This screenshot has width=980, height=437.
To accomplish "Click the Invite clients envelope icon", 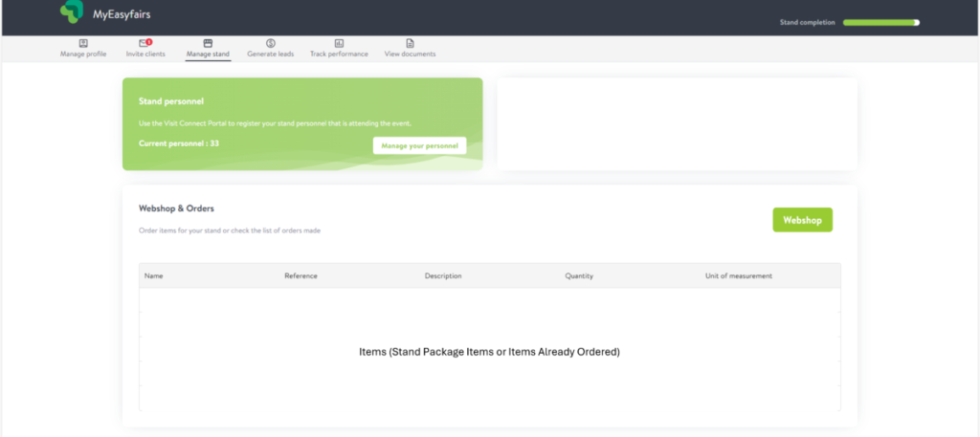I will (145, 43).
